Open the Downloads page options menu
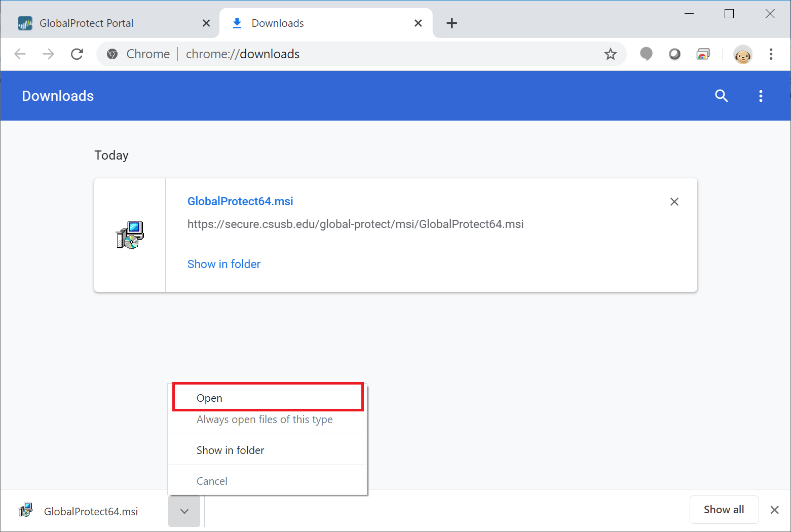Image resolution: width=791 pixels, height=532 pixels. (x=761, y=96)
